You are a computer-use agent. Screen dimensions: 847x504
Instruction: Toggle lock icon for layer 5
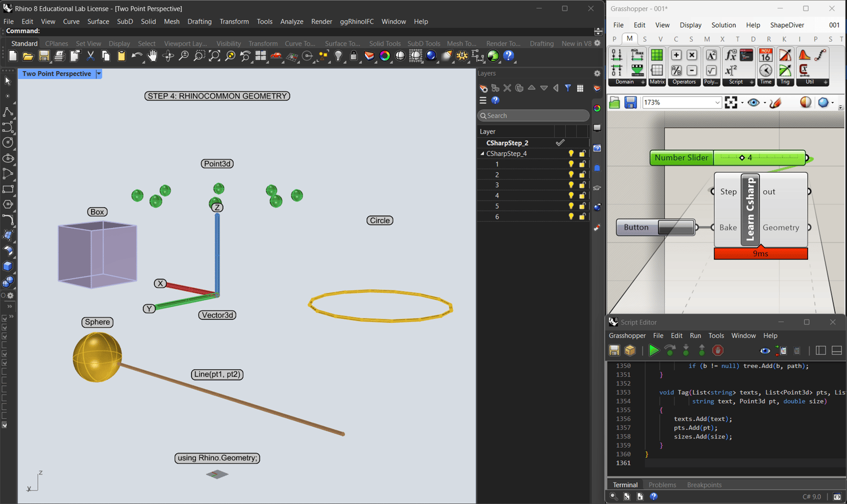pyautogui.click(x=582, y=206)
